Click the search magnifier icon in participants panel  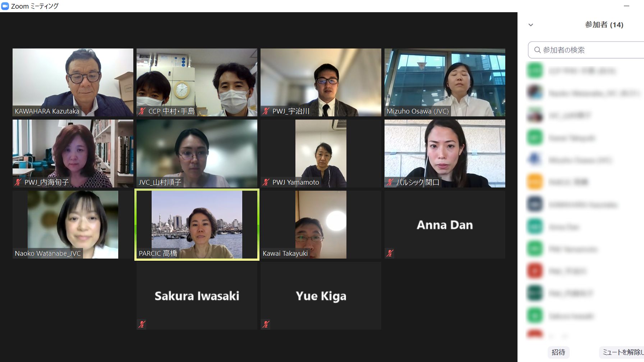537,50
